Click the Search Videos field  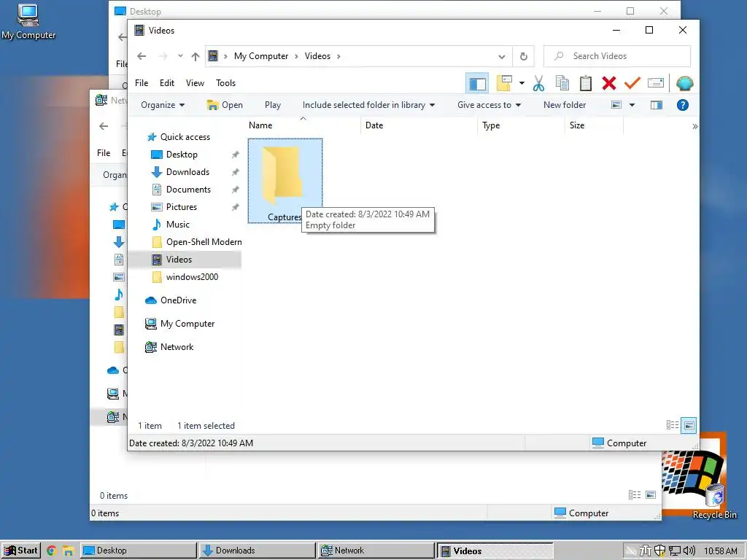point(617,56)
